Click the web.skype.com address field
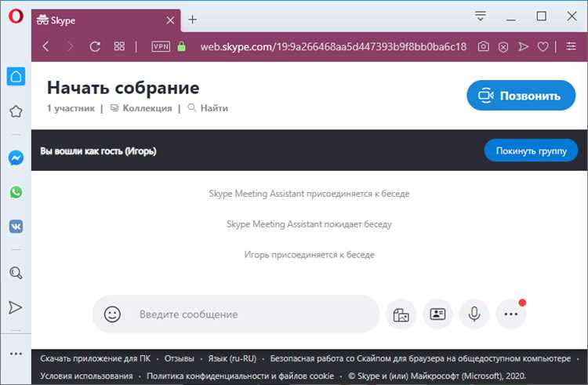Viewport: 588px width, 385px height. click(333, 46)
